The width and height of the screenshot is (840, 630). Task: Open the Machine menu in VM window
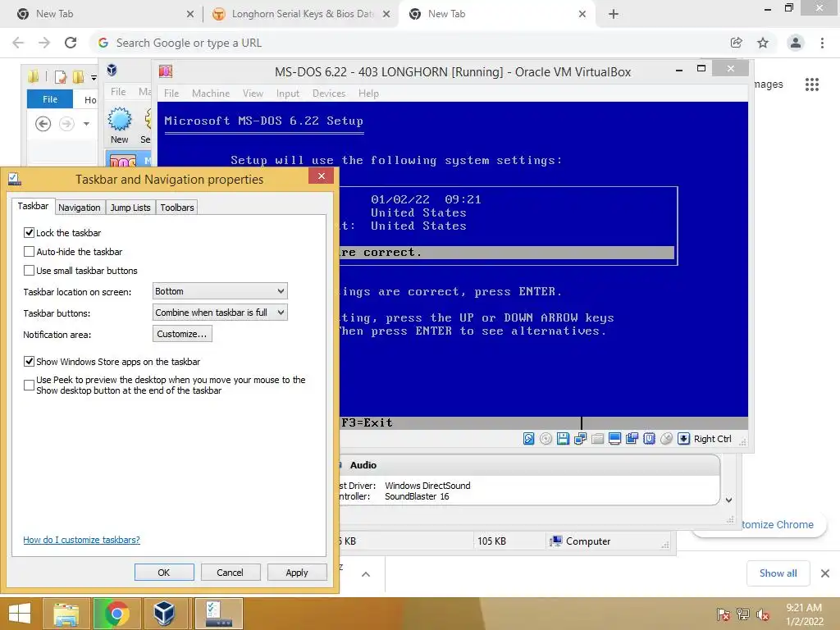point(211,94)
